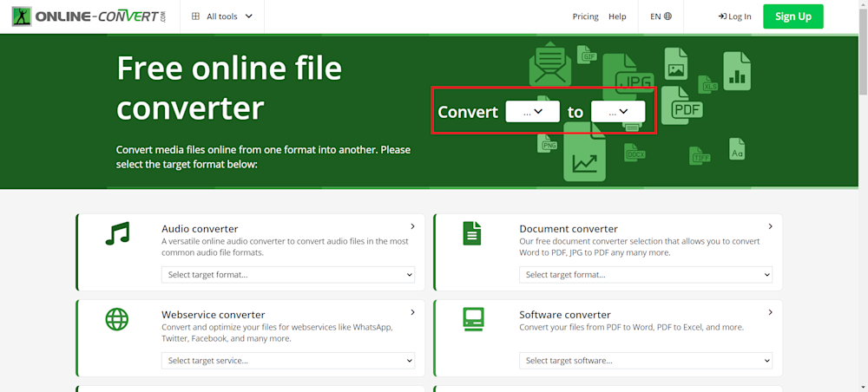Open the All tools menu
This screenshot has height=392, width=868.
(x=222, y=16)
